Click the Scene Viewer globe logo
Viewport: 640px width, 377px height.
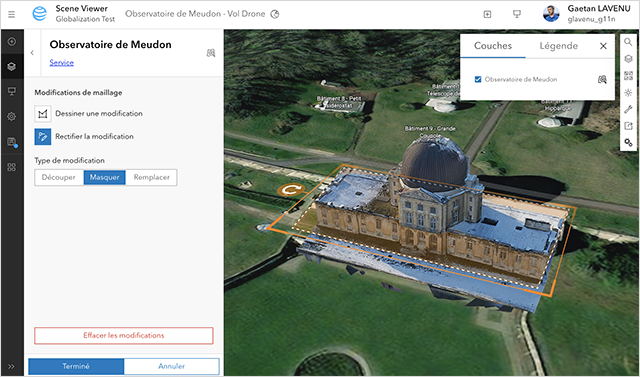[40, 14]
